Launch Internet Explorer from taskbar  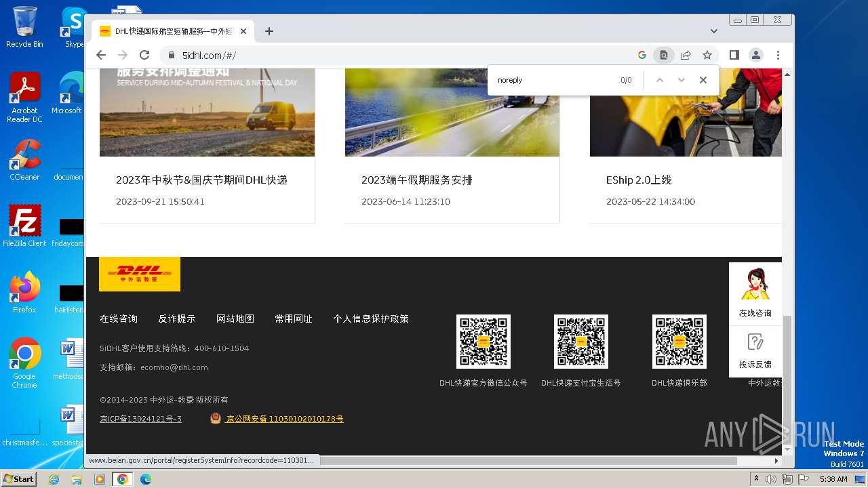pos(54,479)
